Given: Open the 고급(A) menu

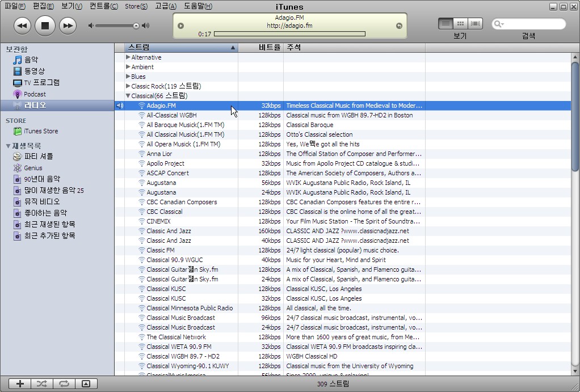Looking at the screenshot, I should (166, 6).
